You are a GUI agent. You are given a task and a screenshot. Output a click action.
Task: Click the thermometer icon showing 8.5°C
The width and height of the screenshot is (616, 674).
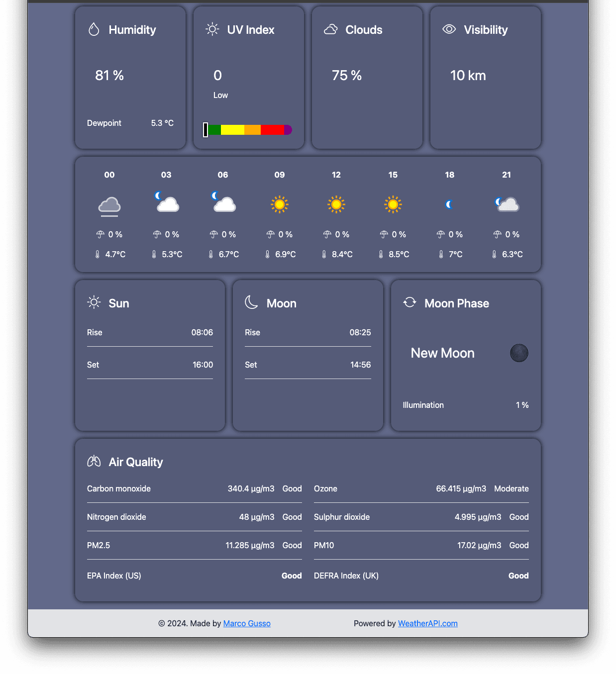click(x=381, y=254)
